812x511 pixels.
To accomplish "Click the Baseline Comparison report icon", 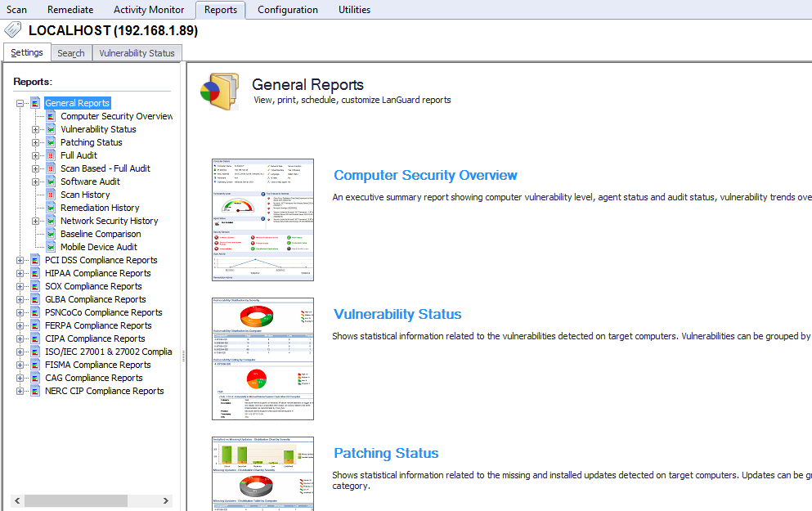I will (51, 234).
